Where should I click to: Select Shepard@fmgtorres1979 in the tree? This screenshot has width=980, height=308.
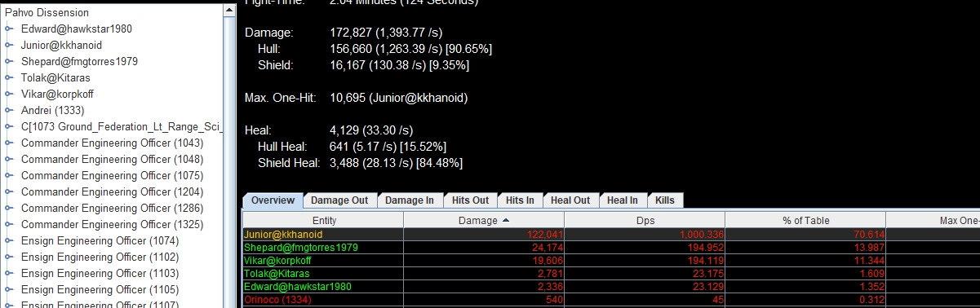click(x=79, y=62)
